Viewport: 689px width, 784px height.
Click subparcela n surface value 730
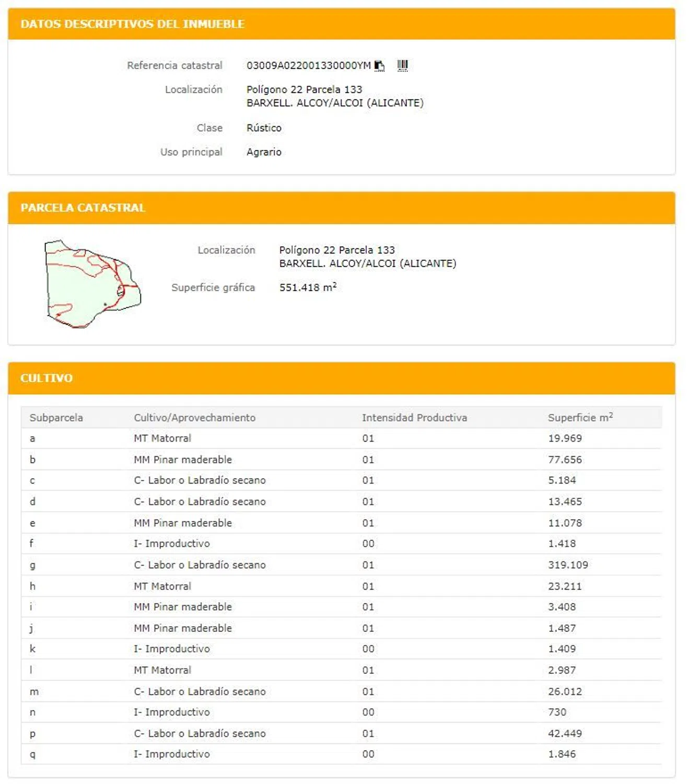557,712
